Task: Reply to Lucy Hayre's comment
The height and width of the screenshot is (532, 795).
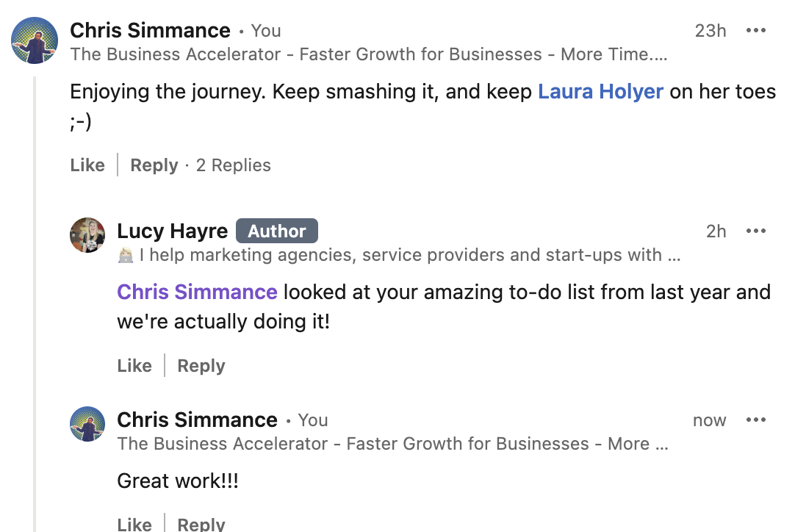Action: click(x=201, y=366)
